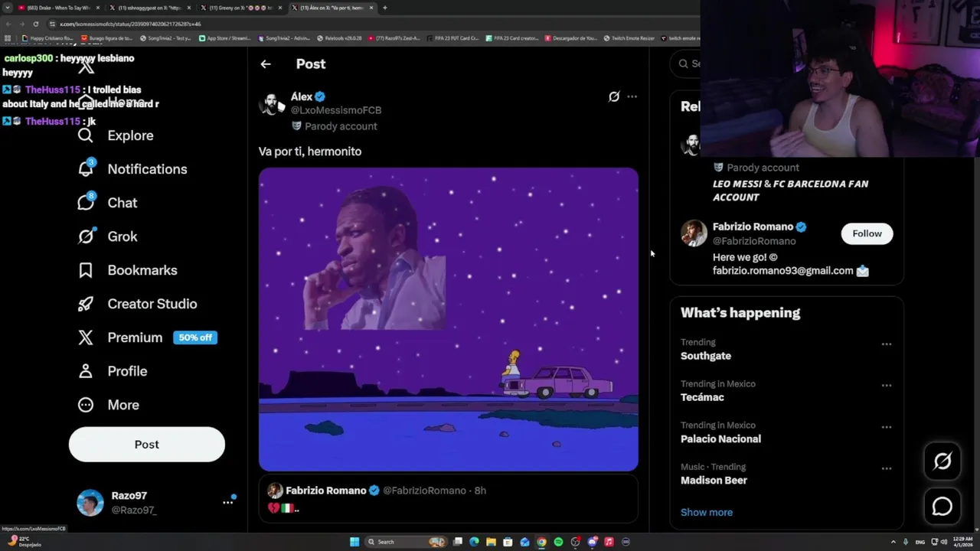The width and height of the screenshot is (980, 551).
Task: Click the Grok icon on Álex's post
Action: click(x=614, y=96)
